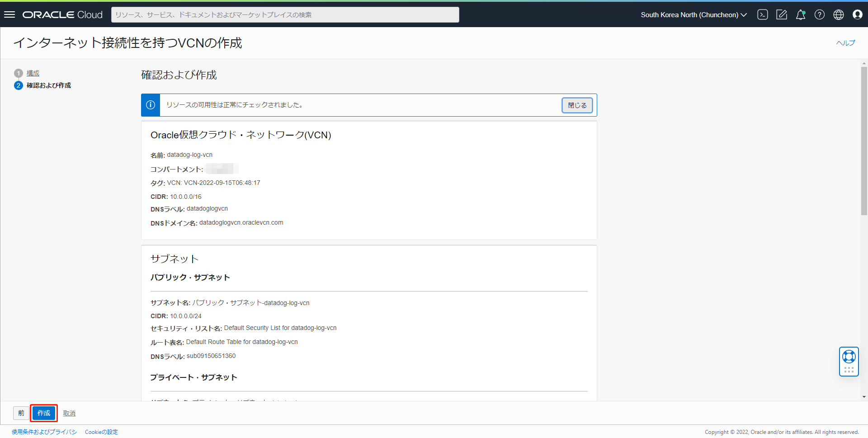This screenshot has height=438, width=868.
Task: Click the lifebuoy support widget
Action: click(849, 357)
